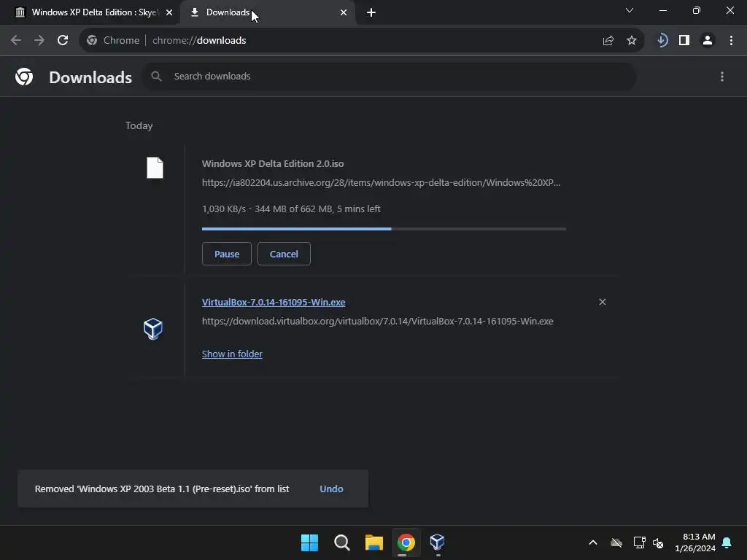Share this page via share icon
The height and width of the screenshot is (560, 747).
608,41
